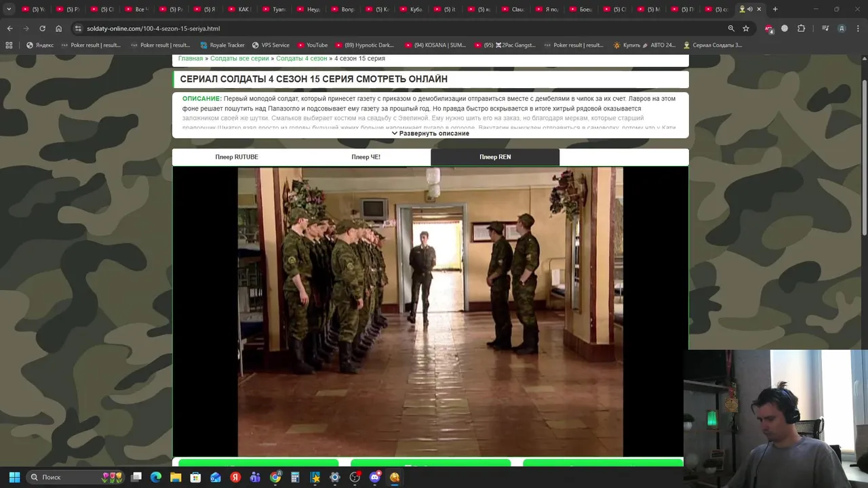The height and width of the screenshot is (488, 868).
Task: Open the apps grid in bookmarks bar
Action: point(9,45)
